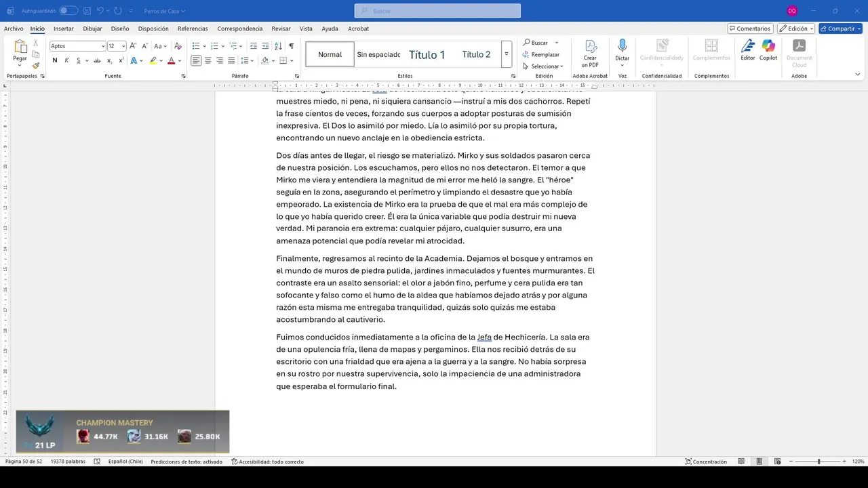This screenshot has height=488, width=868.
Task: Toggle paragraph marks visibility
Action: 291,46
